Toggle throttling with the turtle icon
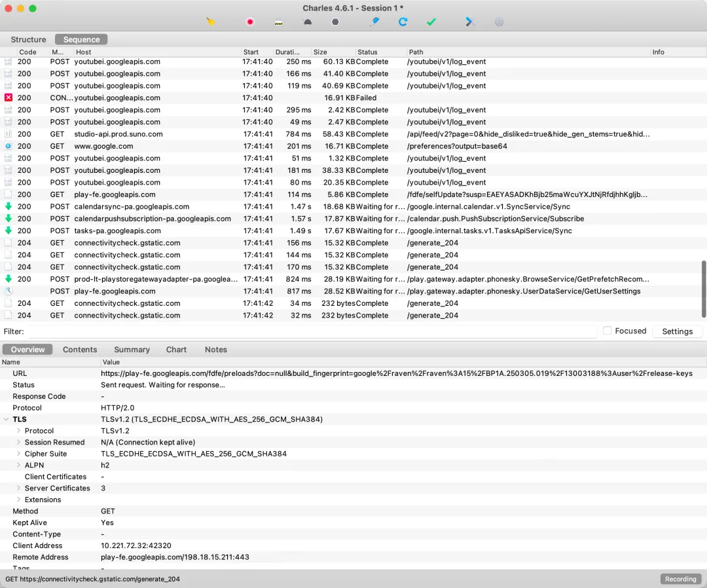Image resolution: width=707 pixels, height=588 pixels. [x=308, y=22]
